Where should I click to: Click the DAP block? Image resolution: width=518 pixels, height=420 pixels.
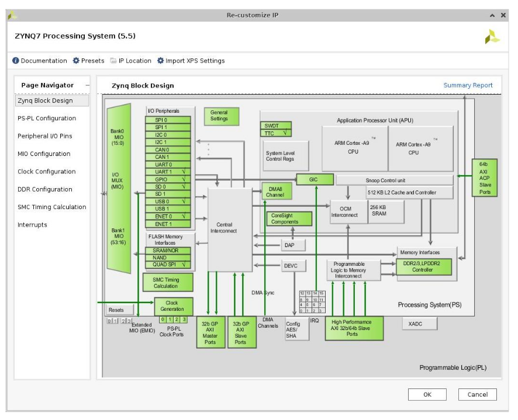coord(293,245)
